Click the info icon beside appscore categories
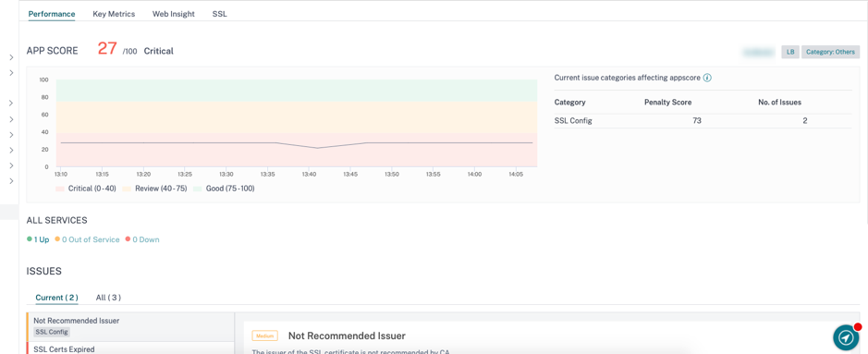This screenshot has height=354, width=868. [x=707, y=78]
